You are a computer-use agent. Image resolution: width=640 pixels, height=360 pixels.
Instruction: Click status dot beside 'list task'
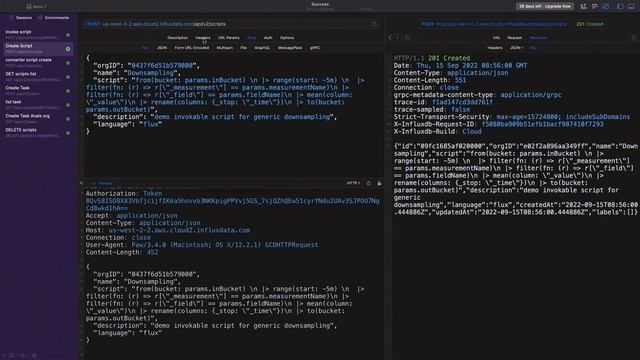pos(68,105)
